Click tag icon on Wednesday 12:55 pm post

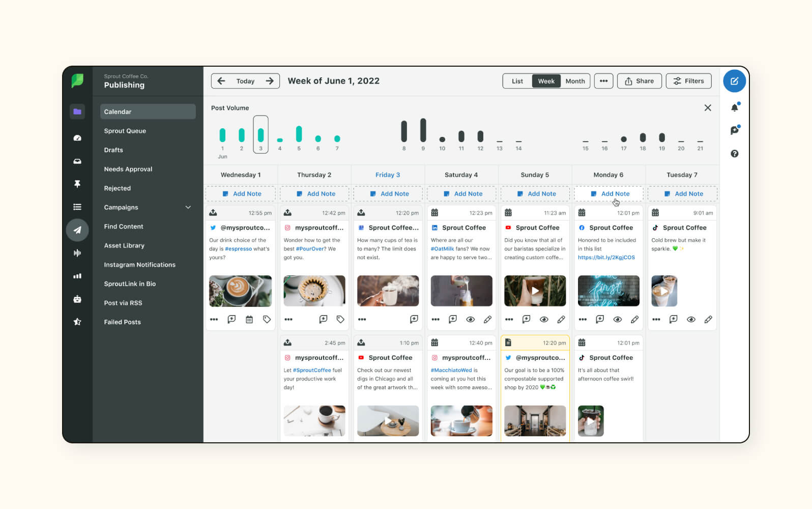(267, 319)
